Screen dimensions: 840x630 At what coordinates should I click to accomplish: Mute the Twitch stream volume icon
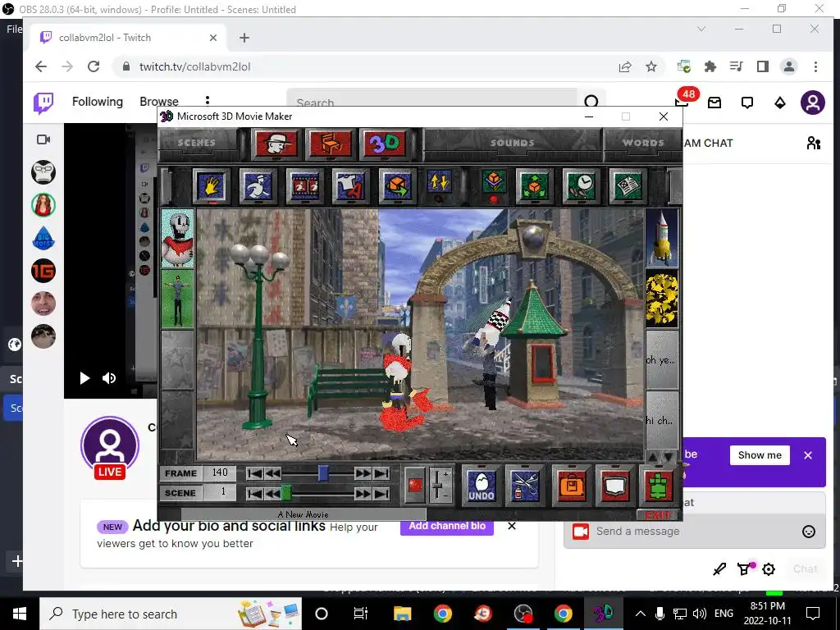(109, 378)
